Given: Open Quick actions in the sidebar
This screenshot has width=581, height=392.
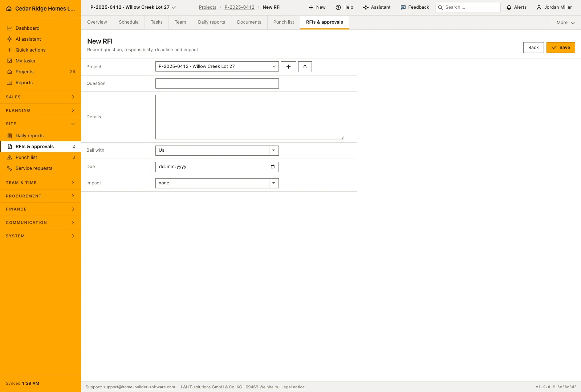Looking at the screenshot, I should pyautogui.click(x=40, y=50).
